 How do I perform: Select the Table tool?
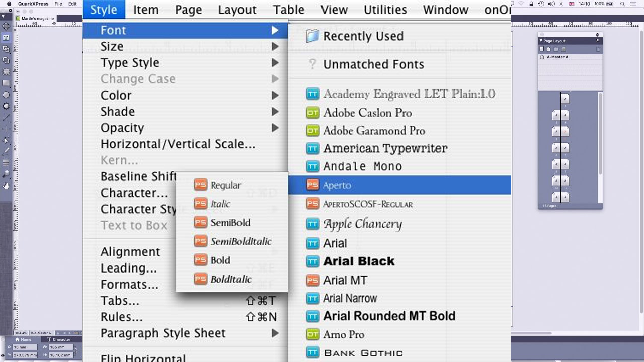6,163
